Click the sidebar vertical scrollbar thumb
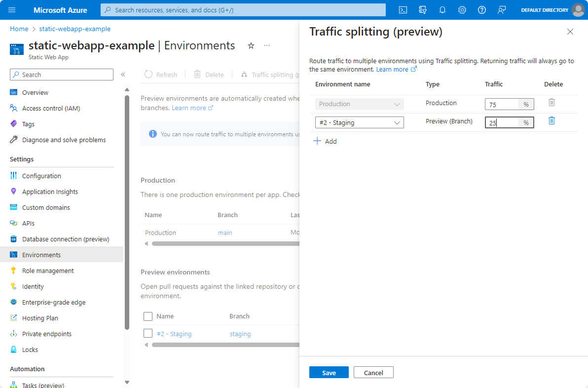This screenshot has height=388, width=588. [127, 212]
